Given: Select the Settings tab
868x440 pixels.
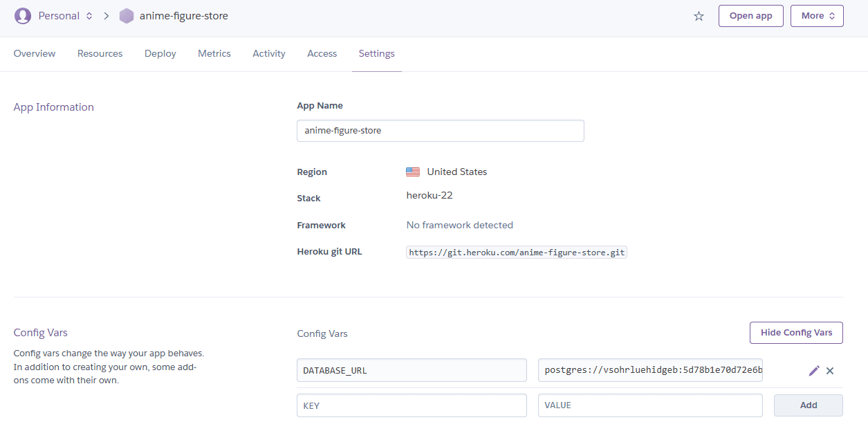Looking at the screenshot, I should [377, 53].
